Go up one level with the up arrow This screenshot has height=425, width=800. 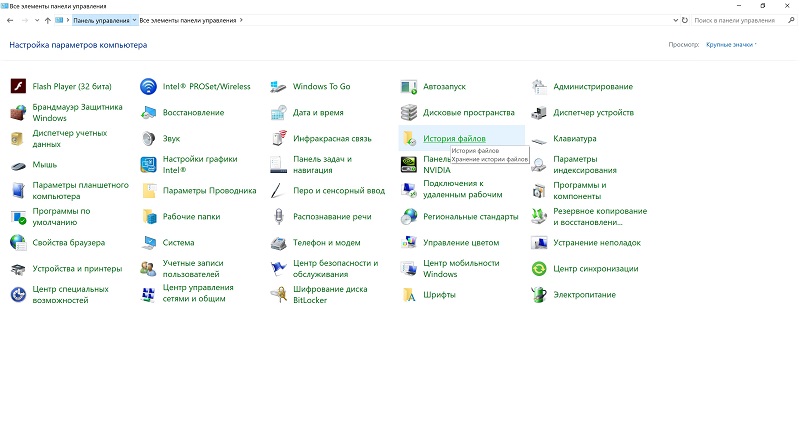coord(47,20)
